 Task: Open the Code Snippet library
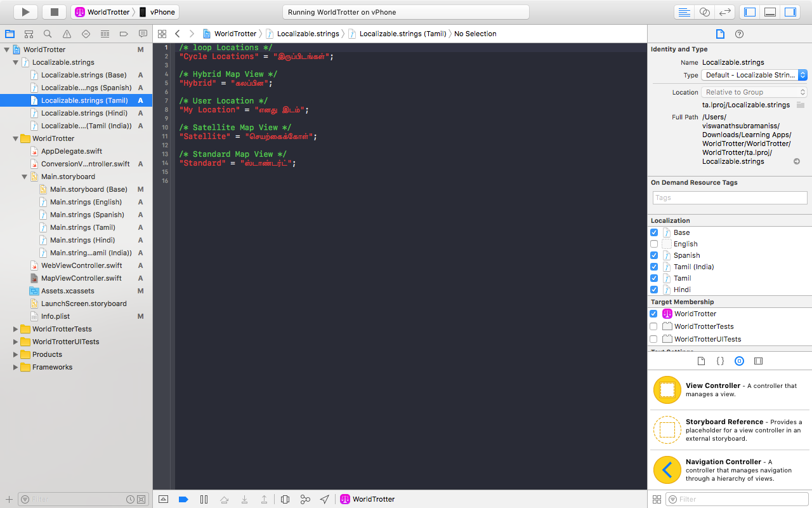[x=720, y=361]
